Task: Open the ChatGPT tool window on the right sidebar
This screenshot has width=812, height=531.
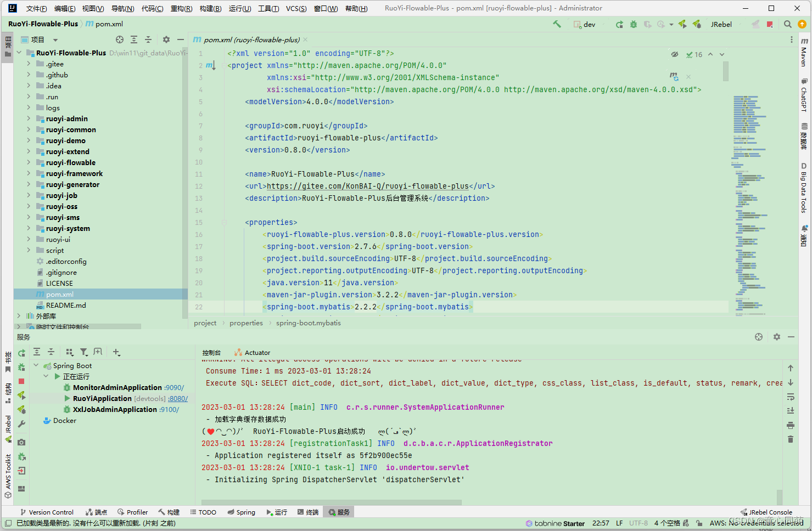Action: (x=804, y=95)
